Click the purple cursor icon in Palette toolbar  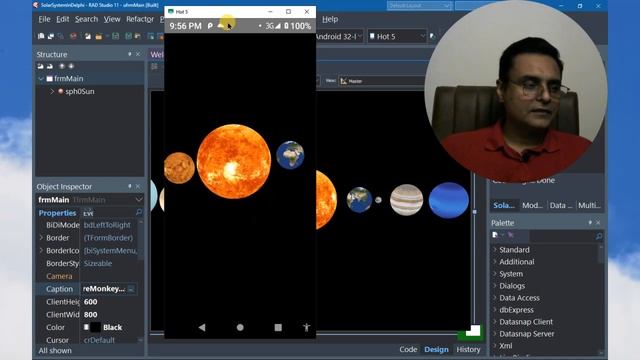(511, 235)
